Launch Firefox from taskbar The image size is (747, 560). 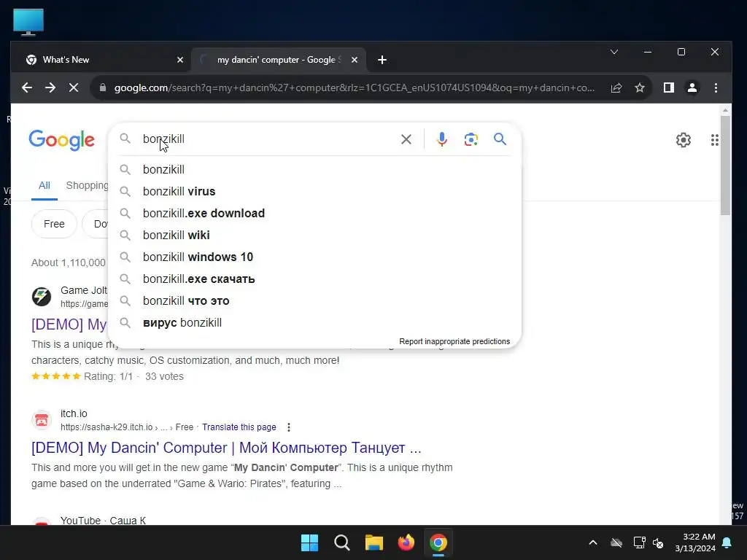[x=406, y=542]
